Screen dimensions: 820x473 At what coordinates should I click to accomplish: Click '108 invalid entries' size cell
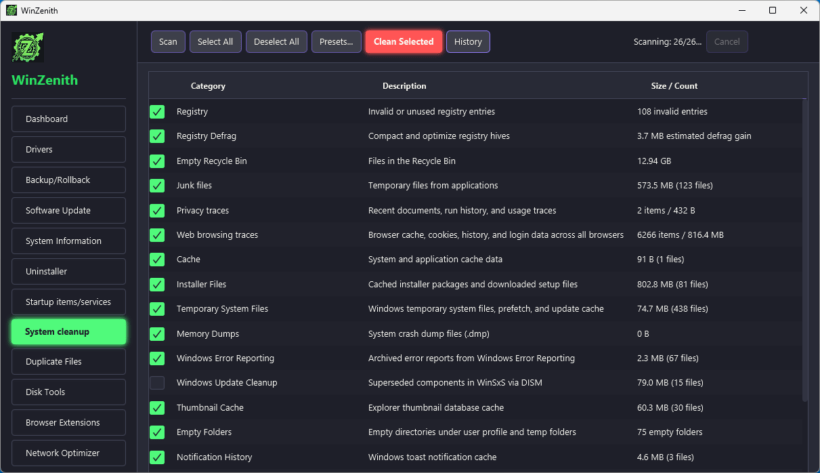click(672, 111)
